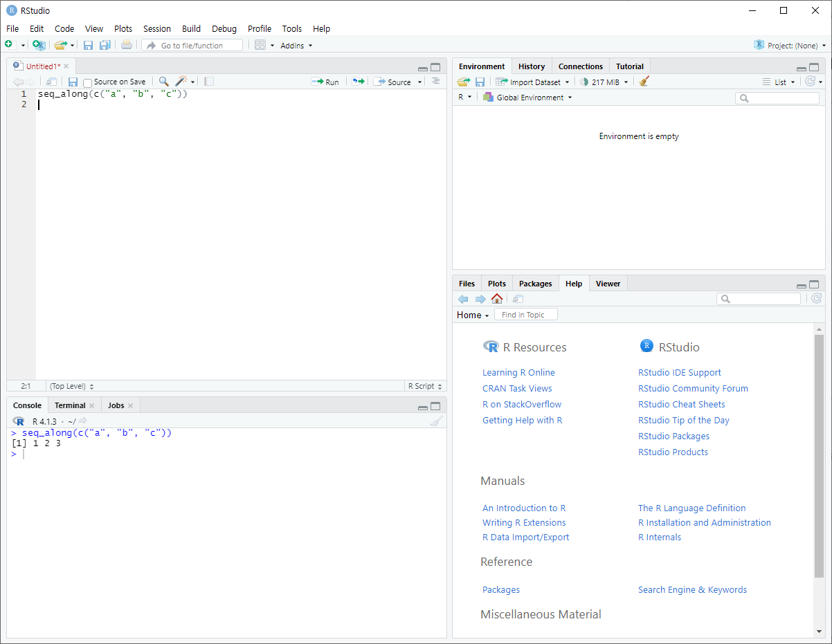This screenshot has height=644, width=832.
Task: Switch the environment view using the List dropdown
Action: pyautogui.click(x=779, y=82)
